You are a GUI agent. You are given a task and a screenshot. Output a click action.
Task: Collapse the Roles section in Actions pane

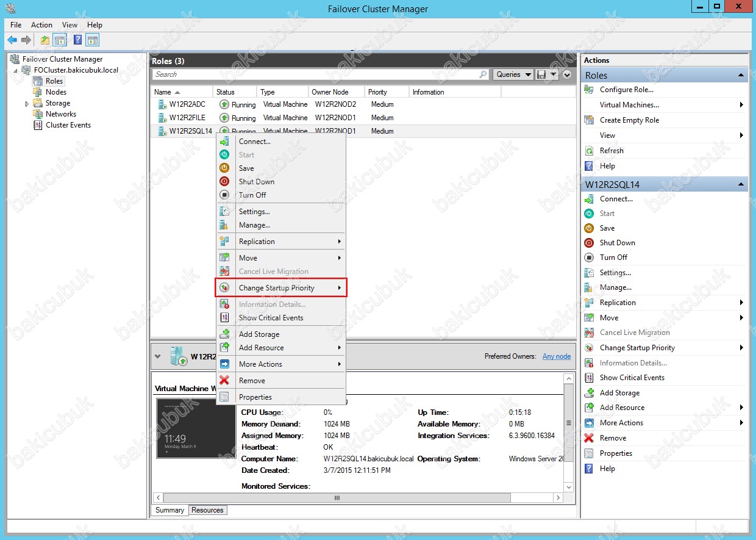coord(741,75)
